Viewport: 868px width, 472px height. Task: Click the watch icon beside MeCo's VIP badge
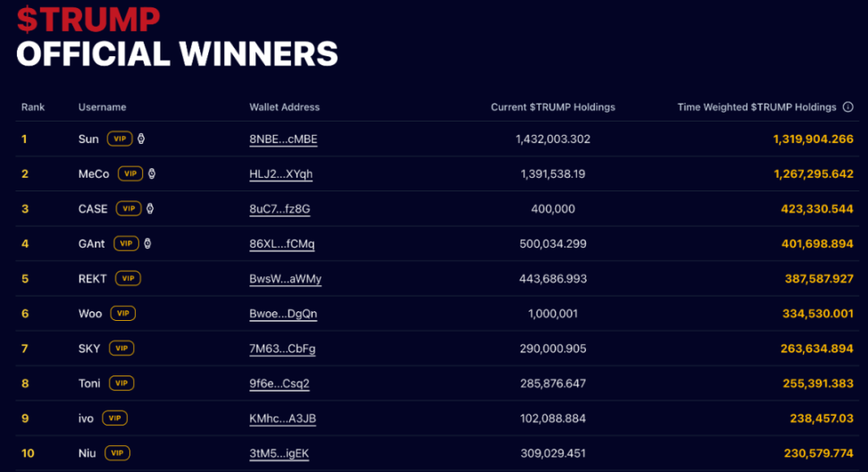click(152, 173)
